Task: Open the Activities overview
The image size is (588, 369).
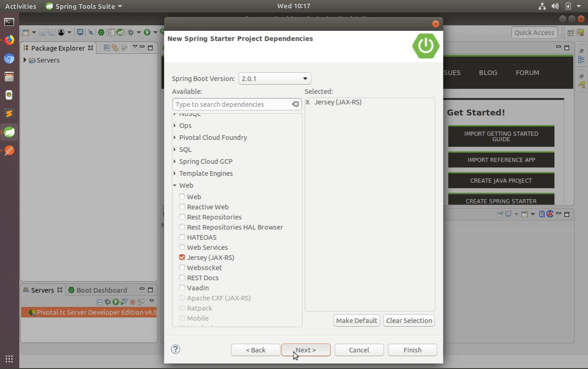Action: (x=20, y=6)
